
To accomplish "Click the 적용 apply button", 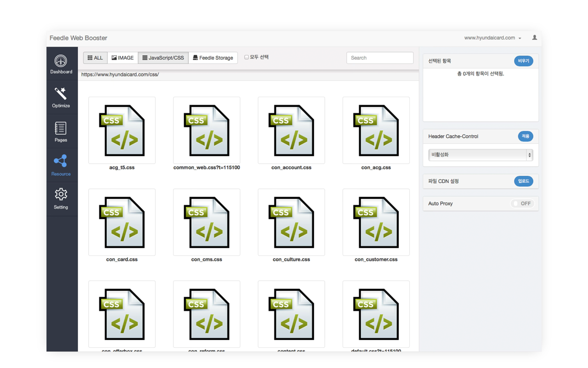I will (x=525, y=136).
